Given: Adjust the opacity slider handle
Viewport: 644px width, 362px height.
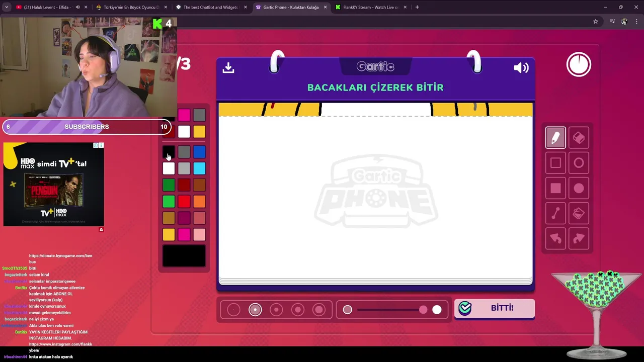Looking at the screenshot, I should (423, 310).
